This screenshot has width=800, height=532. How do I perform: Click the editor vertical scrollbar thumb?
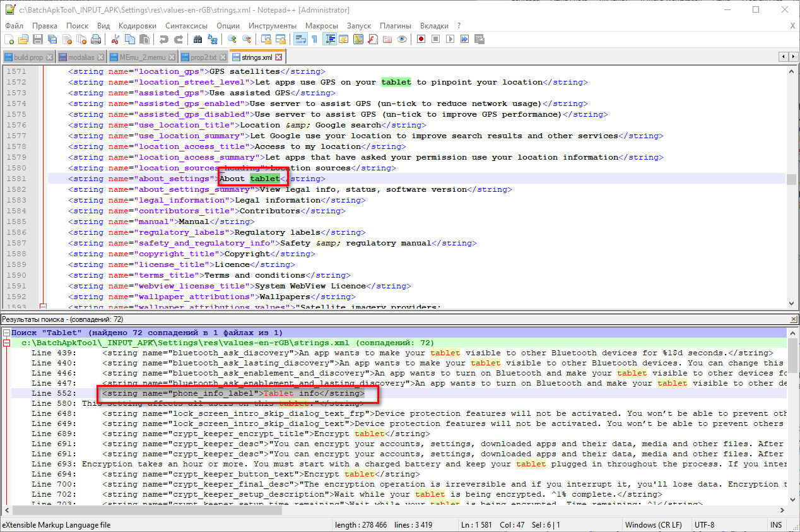(x=791, y=179)
